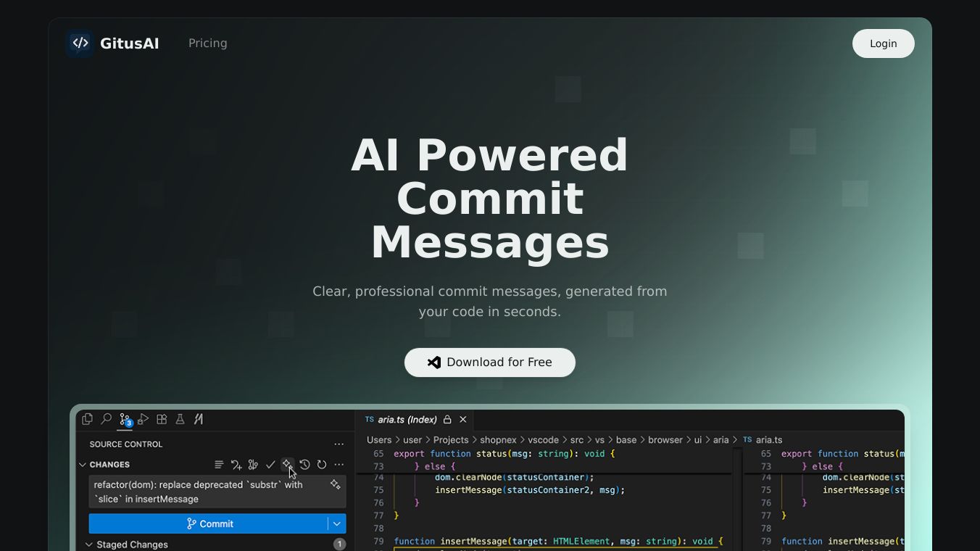Click the GitusAI brand name link
Screen dimensions: 980x551
click(x=130, y=43)
